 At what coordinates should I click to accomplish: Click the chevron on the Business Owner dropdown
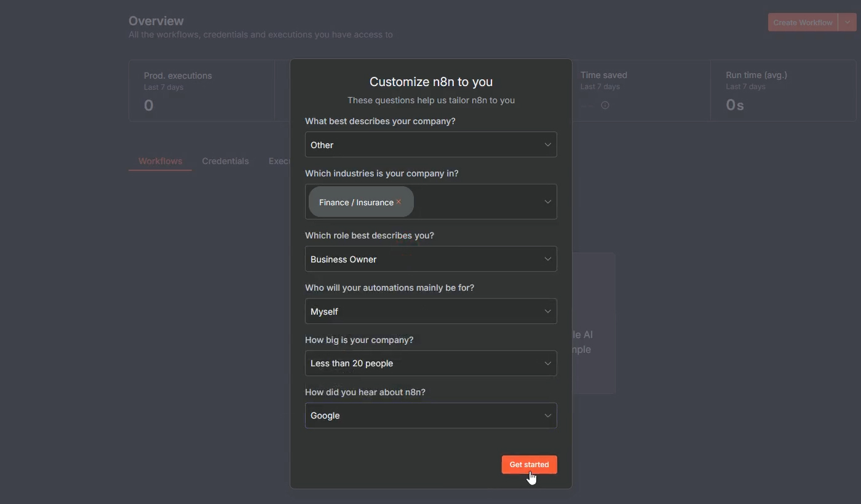547,259
